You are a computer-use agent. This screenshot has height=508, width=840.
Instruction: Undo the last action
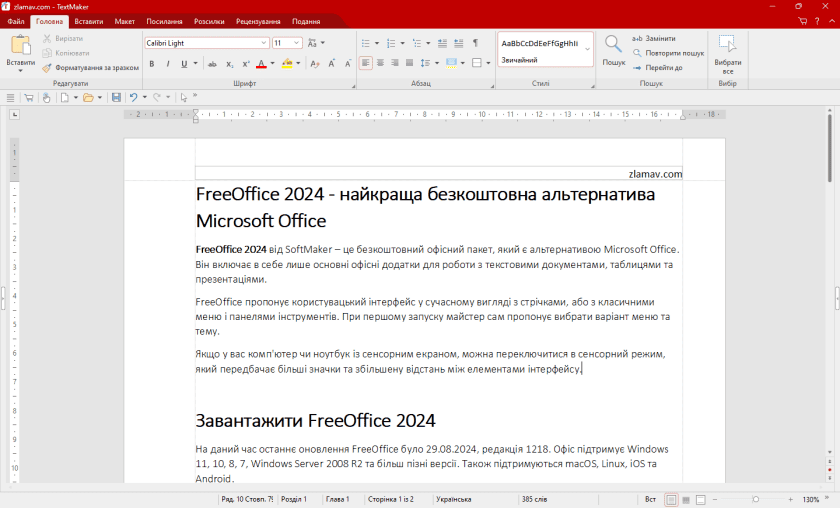(x=133, y=98)
